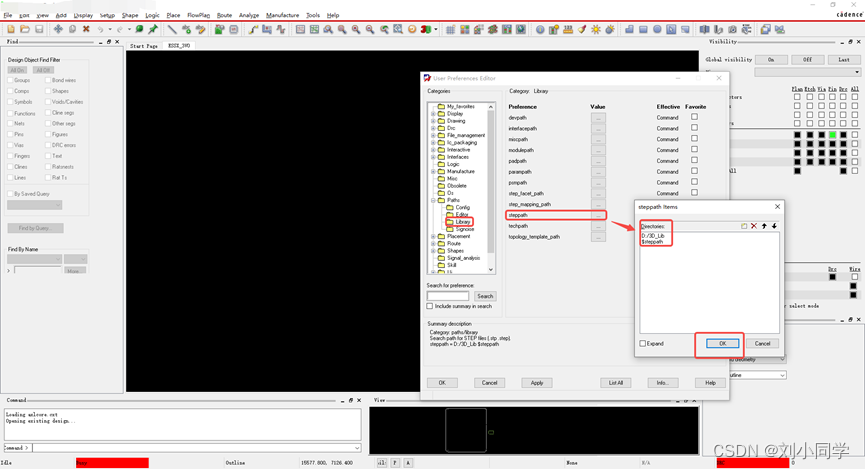
Task: Select the Move tool icon
Action: (x=58, y=29)
